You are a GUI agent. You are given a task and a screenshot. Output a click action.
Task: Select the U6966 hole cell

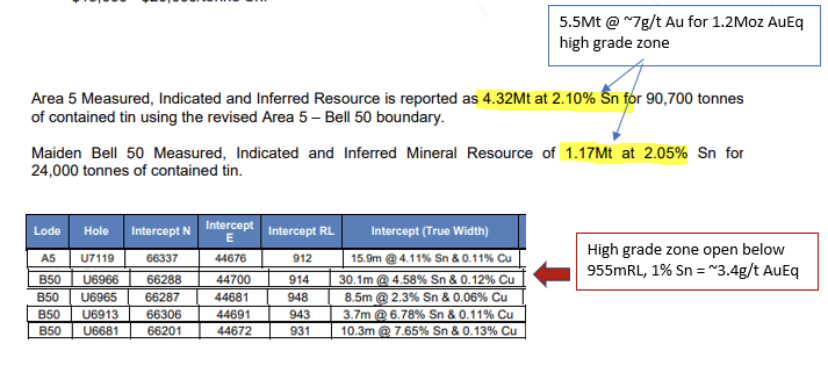click(100, 279)
